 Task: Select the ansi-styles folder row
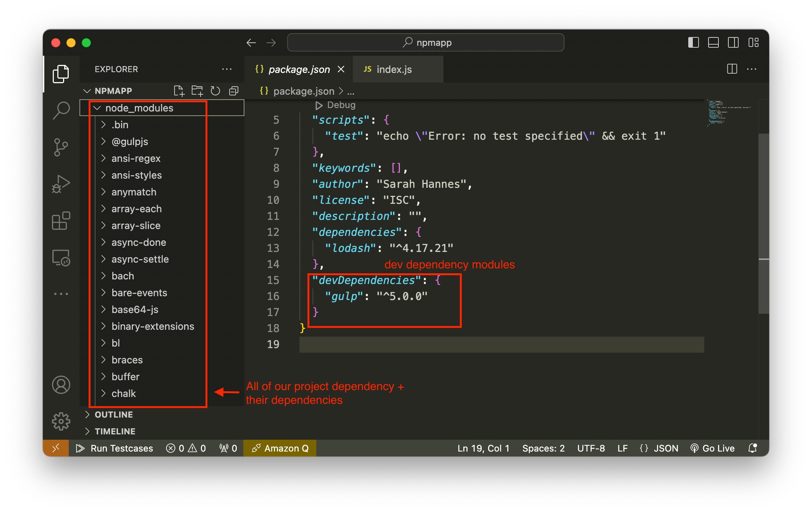coord(162,175)
